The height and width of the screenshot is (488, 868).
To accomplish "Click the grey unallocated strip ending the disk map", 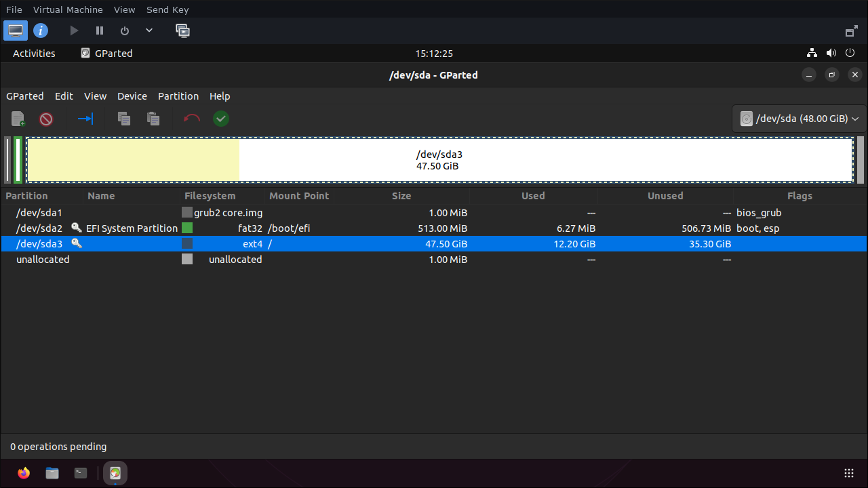I will (861, 160).
